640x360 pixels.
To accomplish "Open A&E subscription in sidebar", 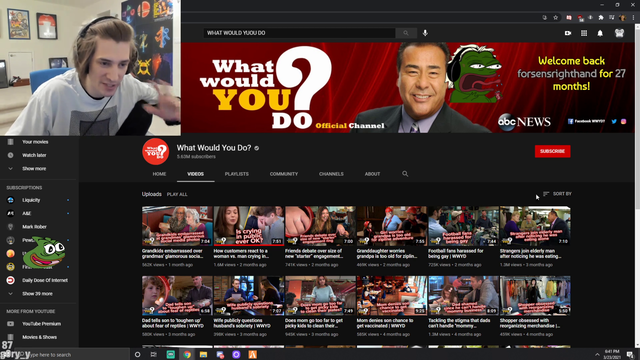I will click(27, 213).
